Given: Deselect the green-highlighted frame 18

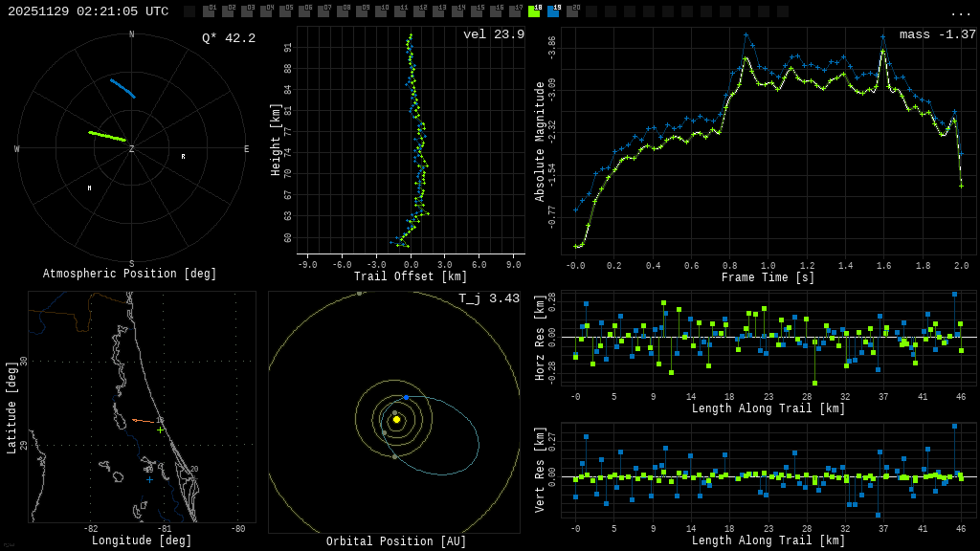Looking at the screenshot, I should click(x=536, y=12).
